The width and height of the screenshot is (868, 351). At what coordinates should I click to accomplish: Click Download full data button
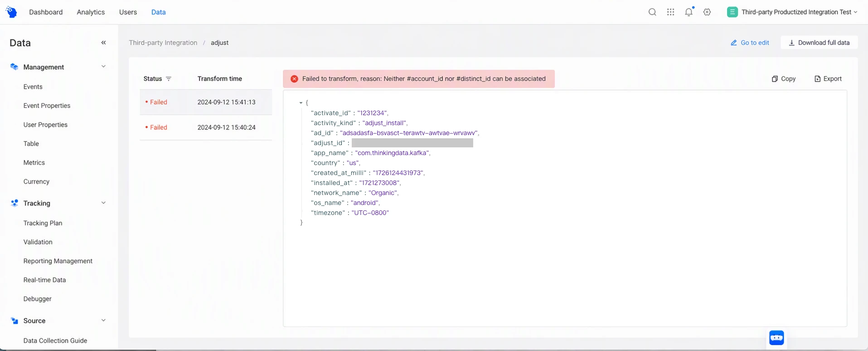[x=819, y=43]
